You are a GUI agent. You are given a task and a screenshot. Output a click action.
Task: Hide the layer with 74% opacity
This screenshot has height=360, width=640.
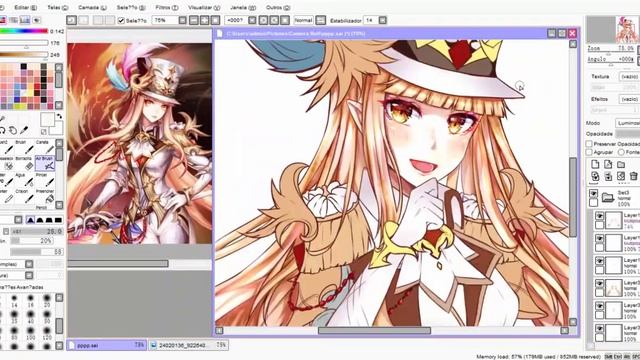click(599, 216)
